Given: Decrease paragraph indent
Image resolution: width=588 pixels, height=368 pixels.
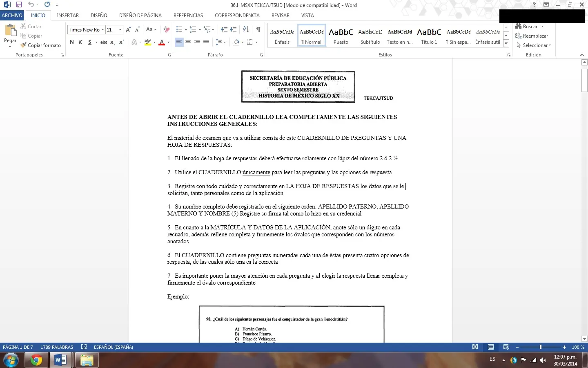Looking at the screenshot, I should [x=224, y=29].
